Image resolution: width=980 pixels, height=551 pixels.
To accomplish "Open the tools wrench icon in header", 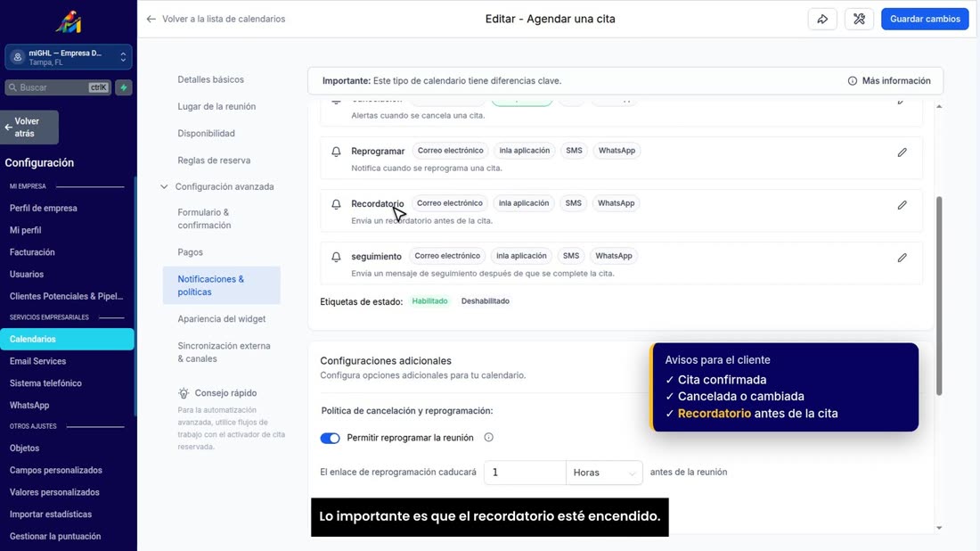I will click(x=860, y=19).
